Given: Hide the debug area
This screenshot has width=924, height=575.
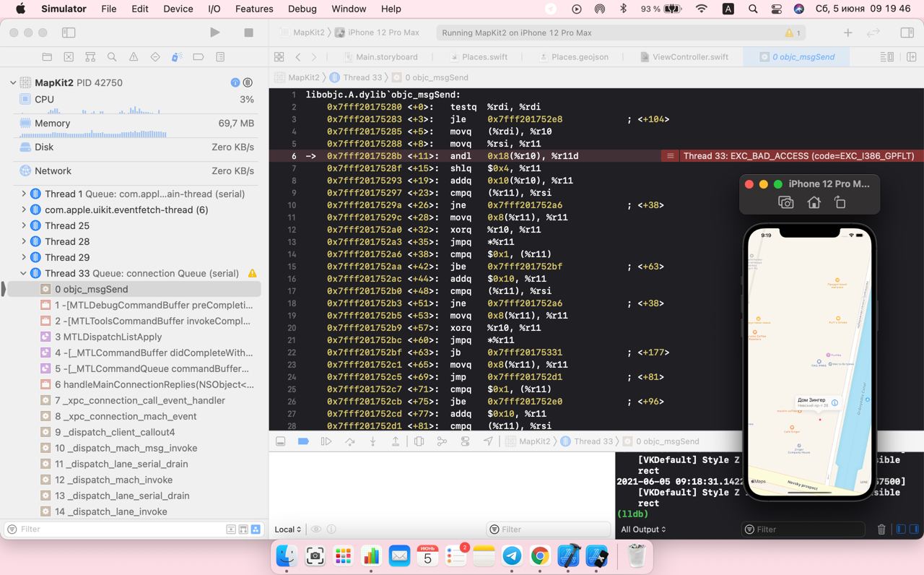Looking at the screenshot, I should [x=281, y=441].
